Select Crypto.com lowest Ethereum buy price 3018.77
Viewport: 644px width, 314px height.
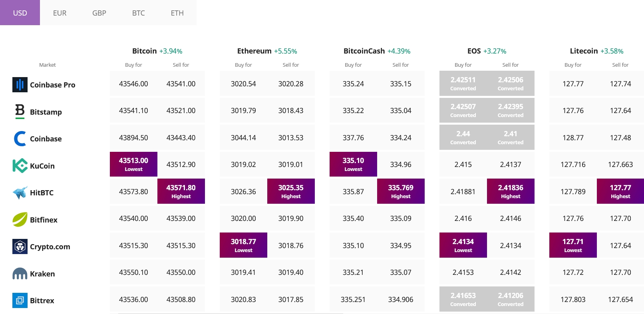point(243,245)
